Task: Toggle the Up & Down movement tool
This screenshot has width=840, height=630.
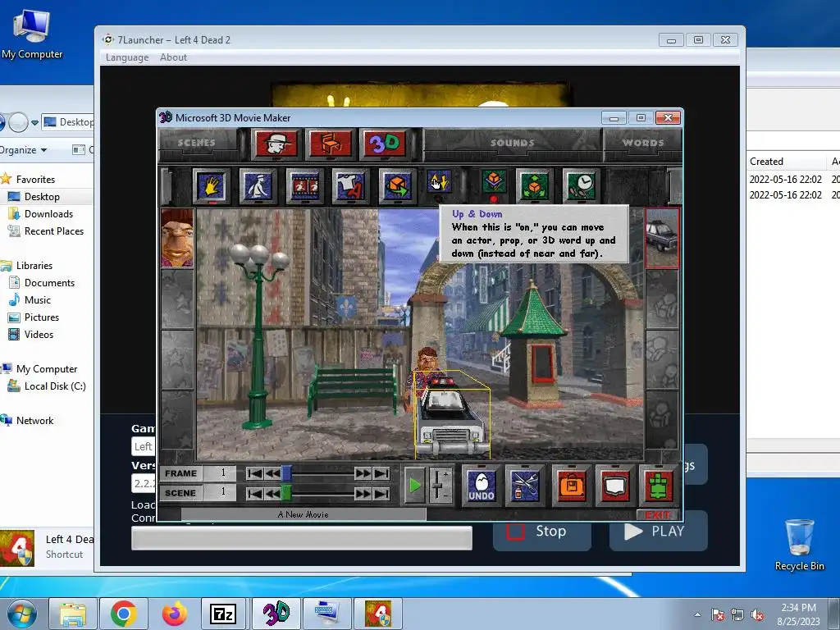Action: point(440,184)
